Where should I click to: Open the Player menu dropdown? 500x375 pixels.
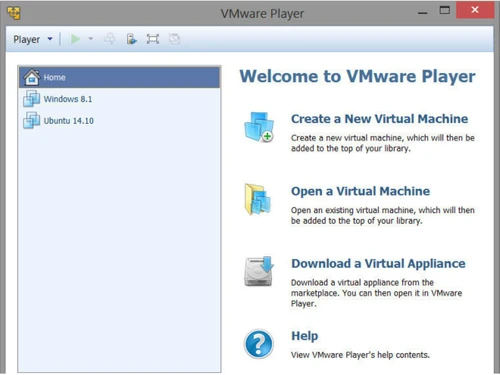point(33,39)
